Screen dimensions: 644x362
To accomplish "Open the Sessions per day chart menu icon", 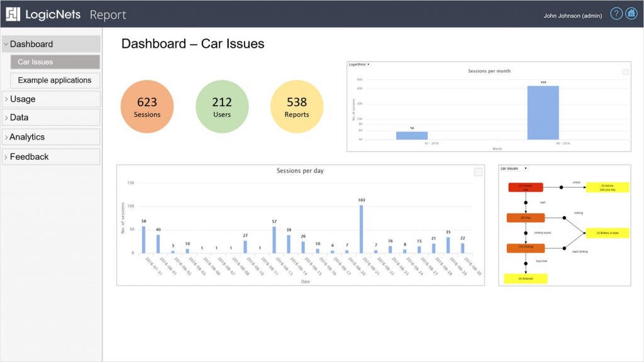I will tap(478, 172).
